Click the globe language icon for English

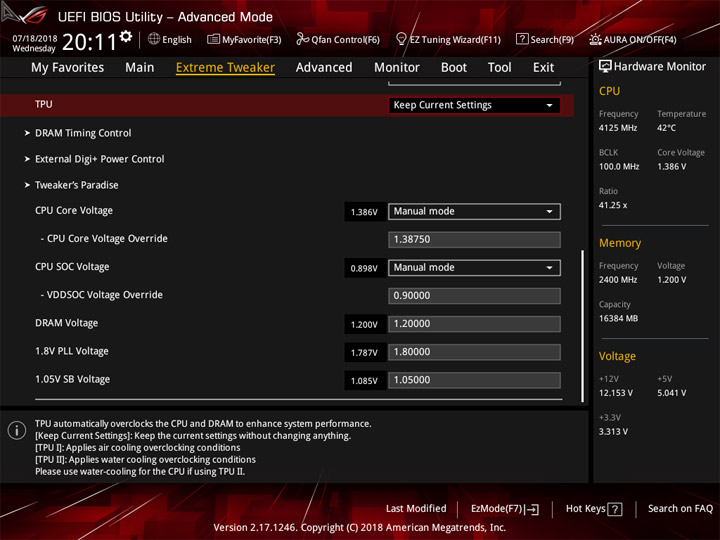[x=154, y=40]
